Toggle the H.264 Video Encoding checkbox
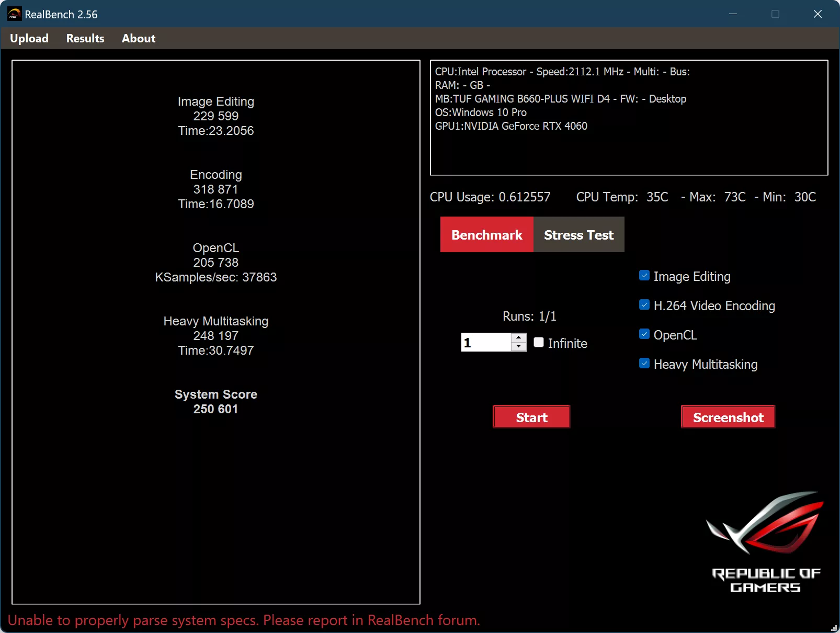This screenshot has height=633, width=840. click(x=644, y=305)
